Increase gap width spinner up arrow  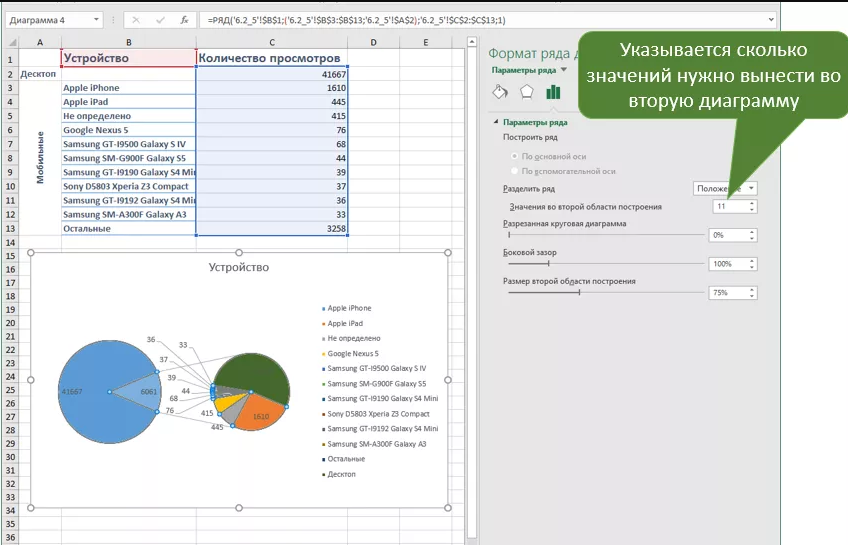pyautogui.click(x=752, y=261)
